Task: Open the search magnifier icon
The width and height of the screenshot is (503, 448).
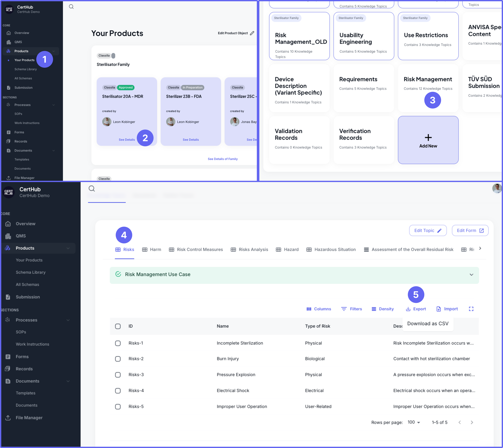Action: point(92,189)
